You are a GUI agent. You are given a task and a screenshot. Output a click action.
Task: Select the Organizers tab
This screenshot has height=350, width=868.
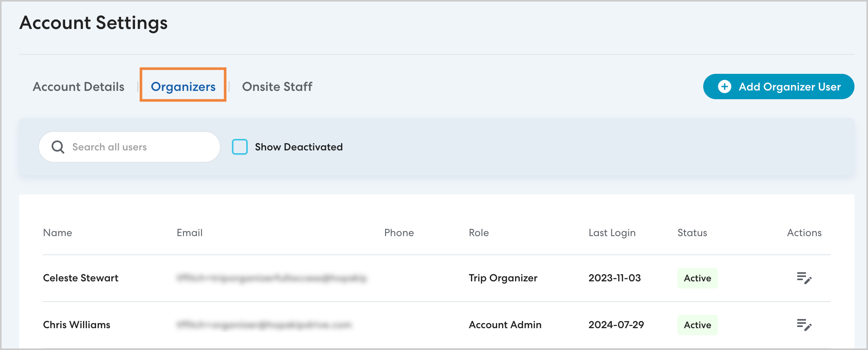point(183,87)
